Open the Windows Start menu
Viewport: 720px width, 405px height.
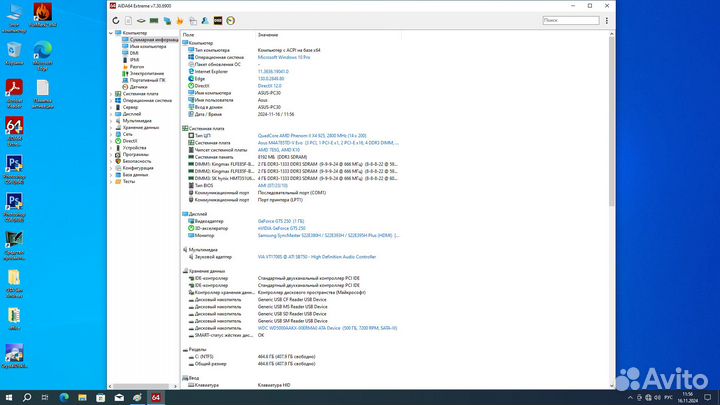tap(9, 397)
